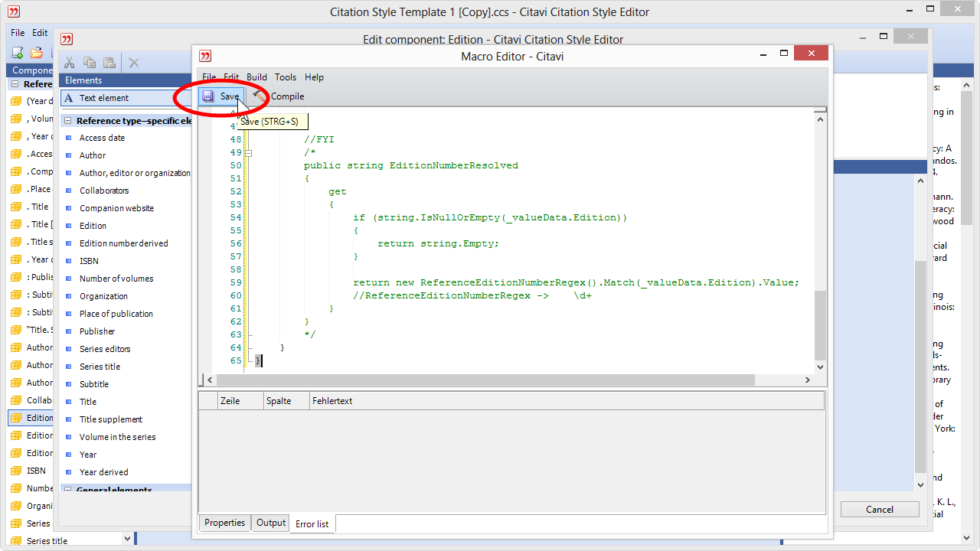The width and height of the screenshot is (980, 551).
Task: Select the Title element in Elements list
Action: [x=88, y=402]
